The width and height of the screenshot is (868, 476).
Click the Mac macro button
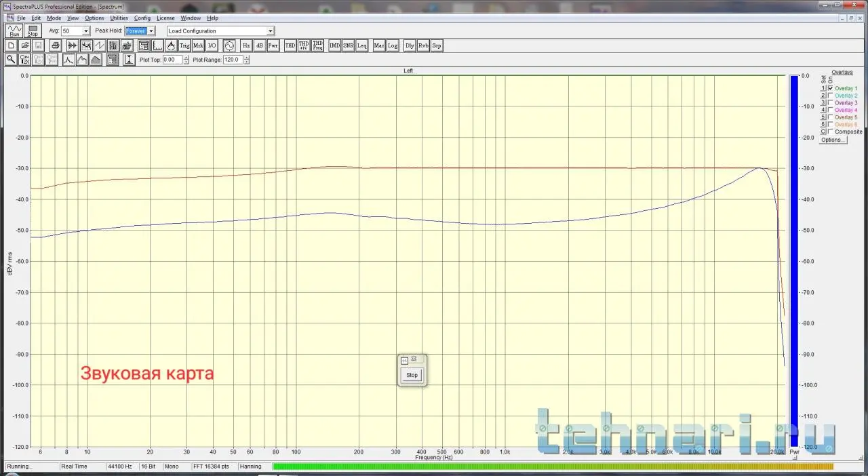click(x=378, y=45)
